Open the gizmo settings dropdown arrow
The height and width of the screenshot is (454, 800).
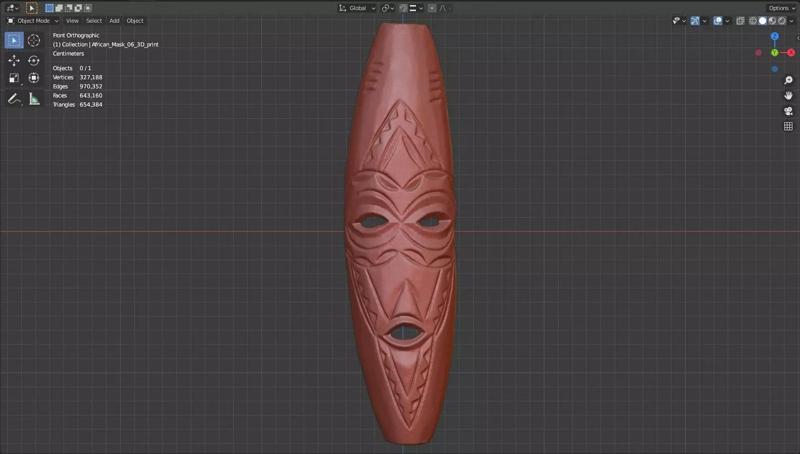pyautogui.click(x=705, y=21)
